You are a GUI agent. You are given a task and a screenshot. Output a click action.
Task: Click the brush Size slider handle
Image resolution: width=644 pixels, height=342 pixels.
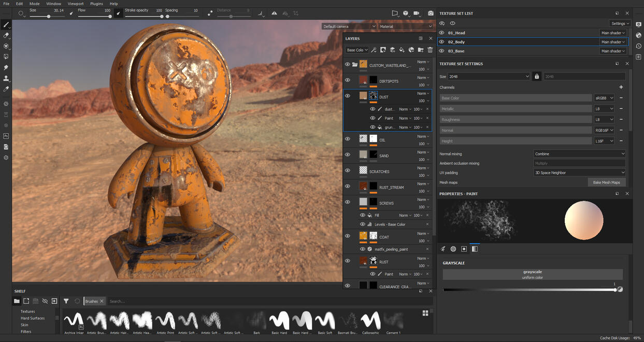(x=49, y=17)
